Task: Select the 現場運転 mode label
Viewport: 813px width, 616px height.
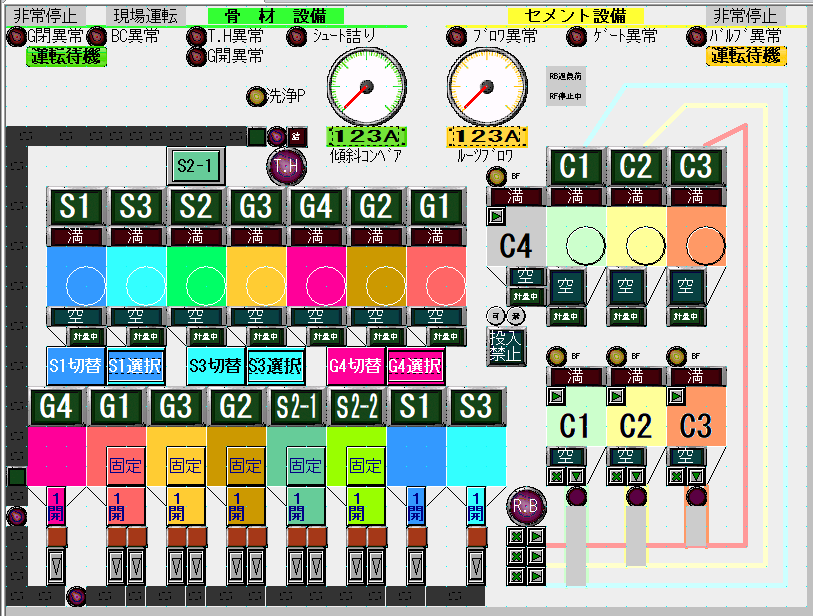Action: coord(145,15)
